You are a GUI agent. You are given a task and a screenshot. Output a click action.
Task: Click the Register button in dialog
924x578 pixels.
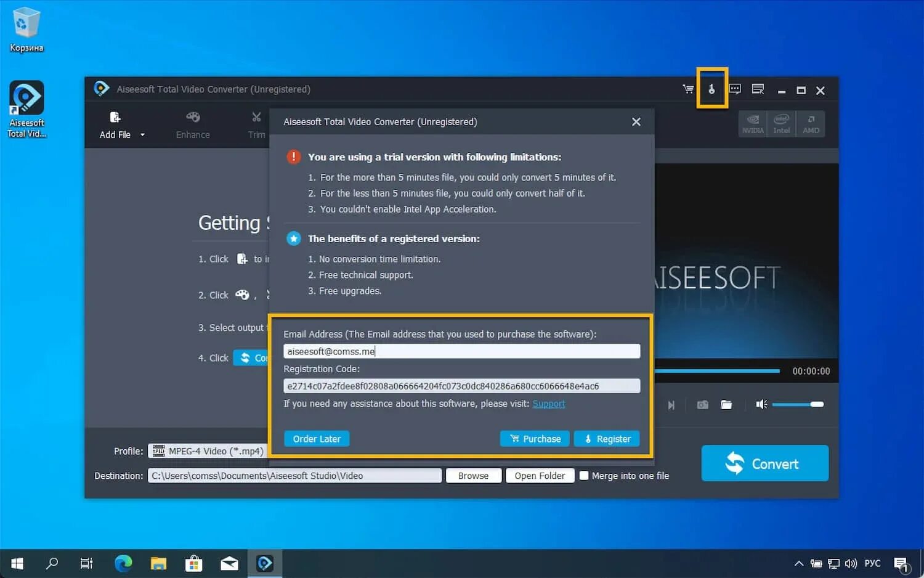pyautogui.click(x=607, y=439)
